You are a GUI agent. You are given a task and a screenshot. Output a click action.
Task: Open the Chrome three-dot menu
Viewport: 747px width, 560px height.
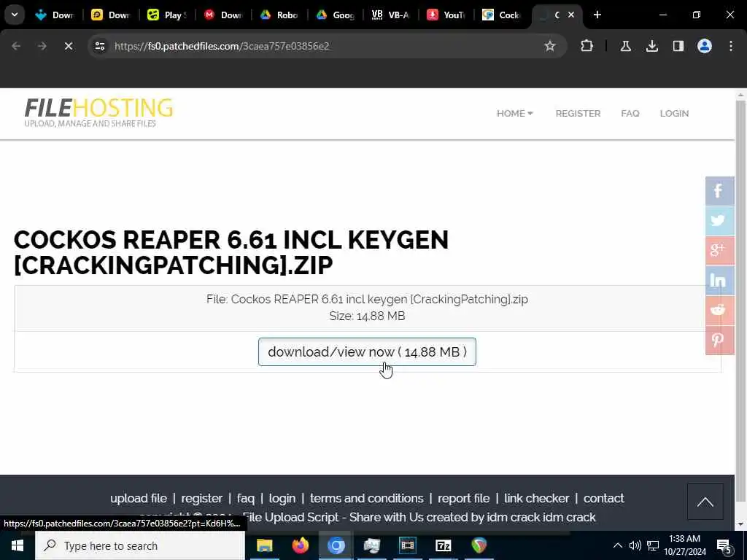point(731,46)
